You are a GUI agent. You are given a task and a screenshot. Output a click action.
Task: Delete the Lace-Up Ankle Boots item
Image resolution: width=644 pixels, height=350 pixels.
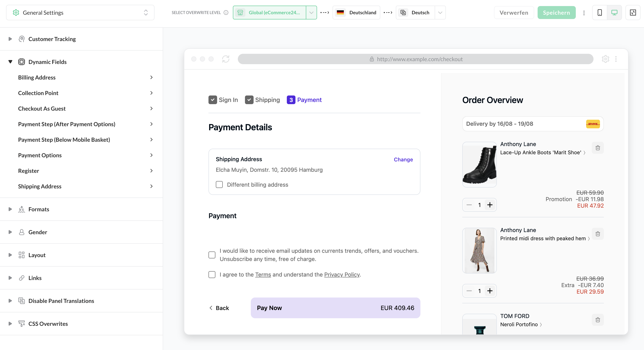[x=598, y=148]
